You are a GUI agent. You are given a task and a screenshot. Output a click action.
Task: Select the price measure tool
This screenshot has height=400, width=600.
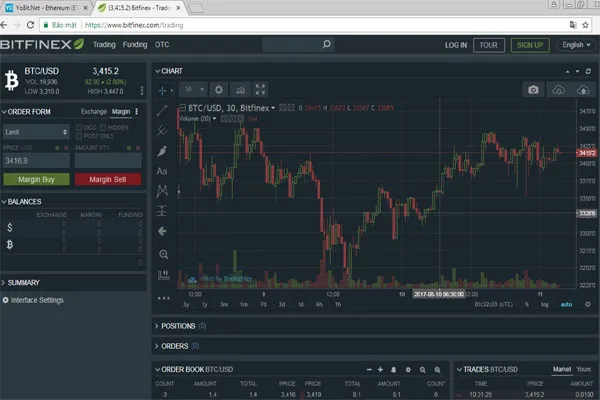pos(162,211)
